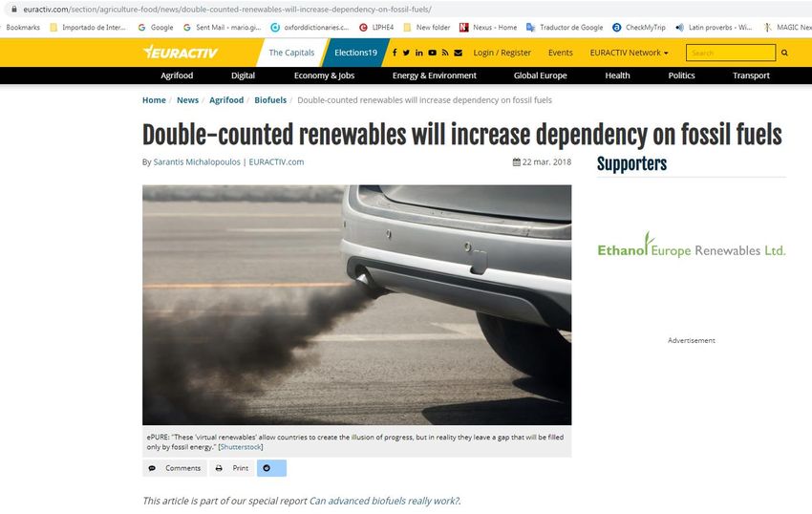Open EURACTIV LinkedIn icon
The width and height of the screenshot is (812, 514).
[419, 53]
